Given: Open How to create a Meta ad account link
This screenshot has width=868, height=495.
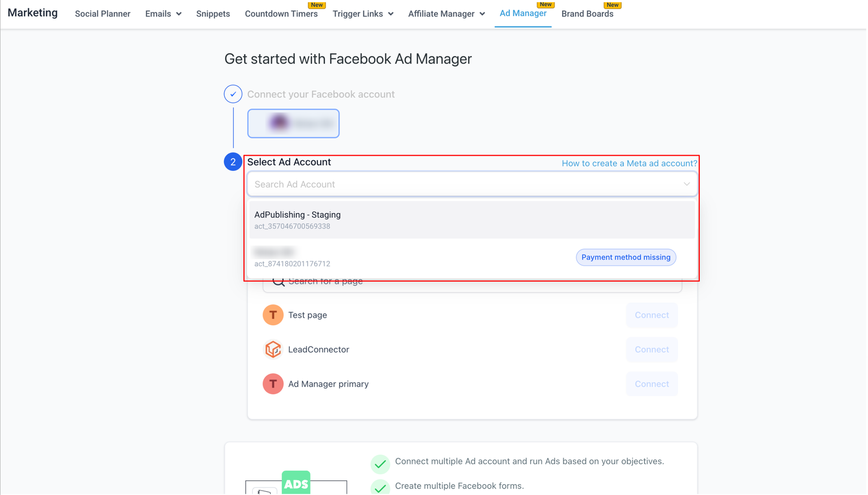Looking at the screenshot, I should 629,163.
